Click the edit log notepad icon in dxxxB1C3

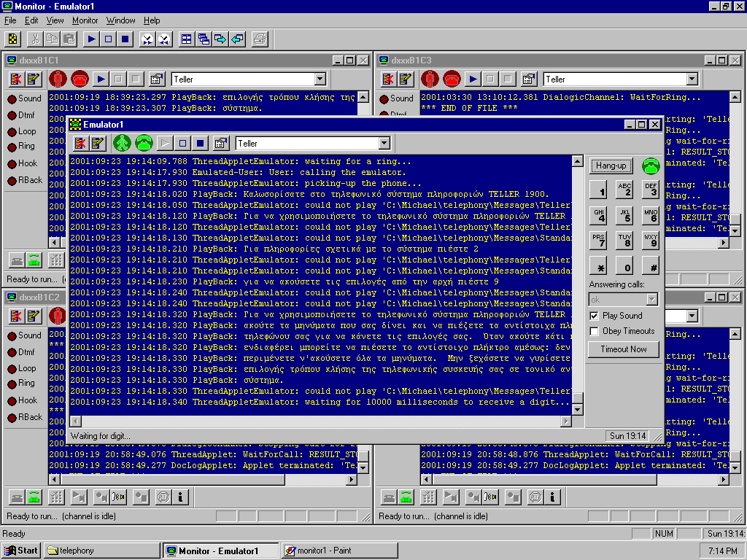[x=406, y=79]
